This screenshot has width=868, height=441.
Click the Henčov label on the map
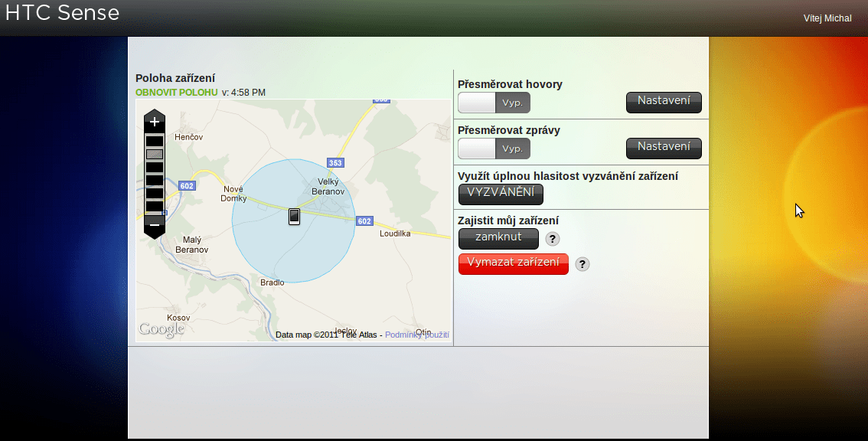(189, 137)
